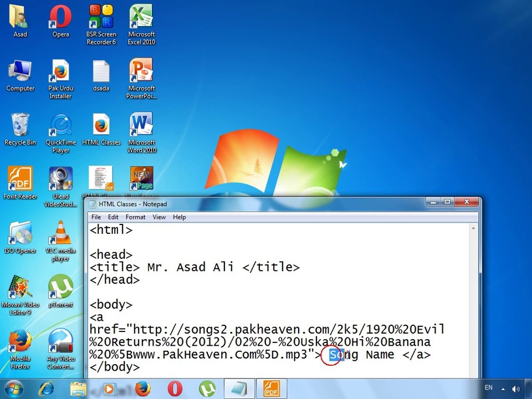Open Notepad's Help menu
The height and width of the screenshot is (399, 532).
(x=179, y=217)
